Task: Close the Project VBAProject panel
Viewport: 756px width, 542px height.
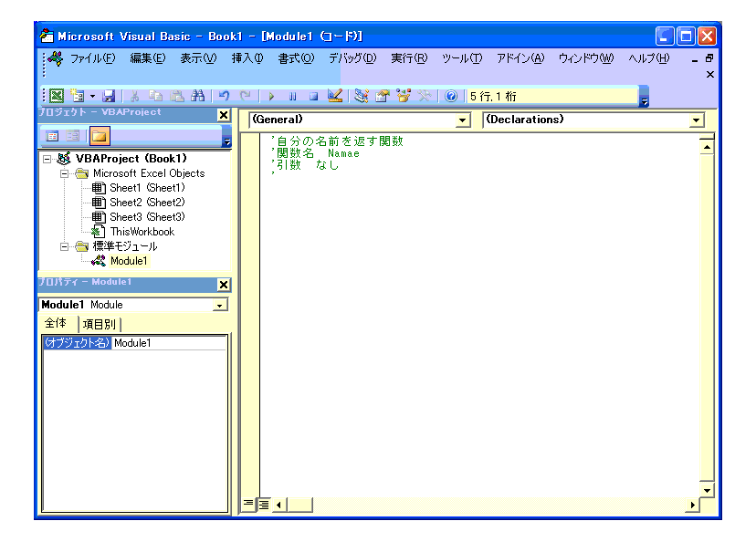Action: [224, 115]
